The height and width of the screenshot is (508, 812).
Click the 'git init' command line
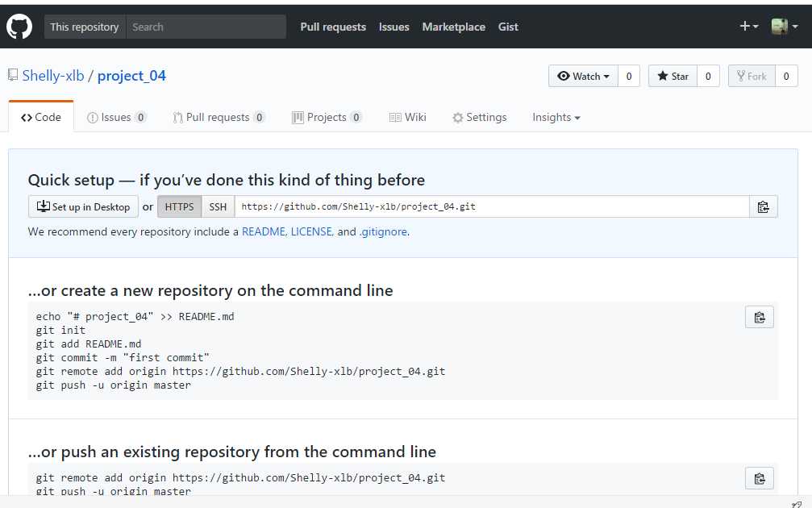(60, 331)
